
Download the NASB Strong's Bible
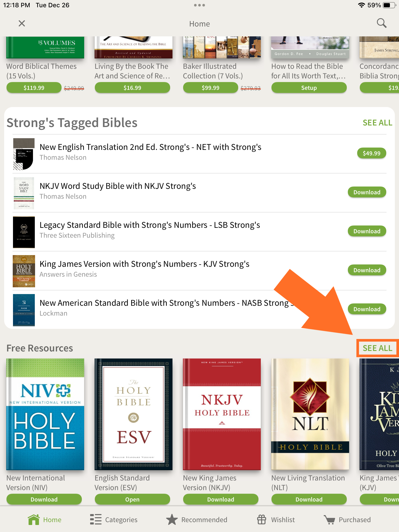click(367, 309)
